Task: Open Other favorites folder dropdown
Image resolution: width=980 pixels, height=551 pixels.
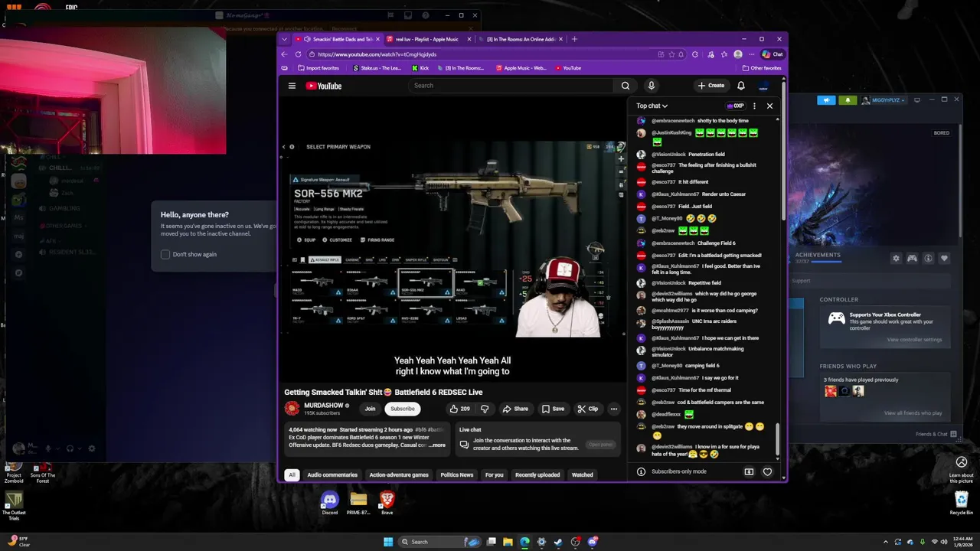Action: 762,68
